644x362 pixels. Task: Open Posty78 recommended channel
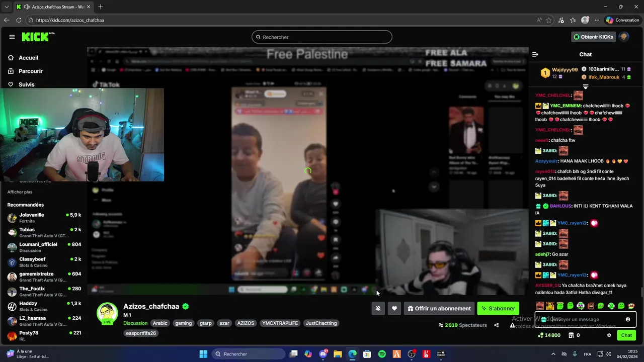coord(44,335)
